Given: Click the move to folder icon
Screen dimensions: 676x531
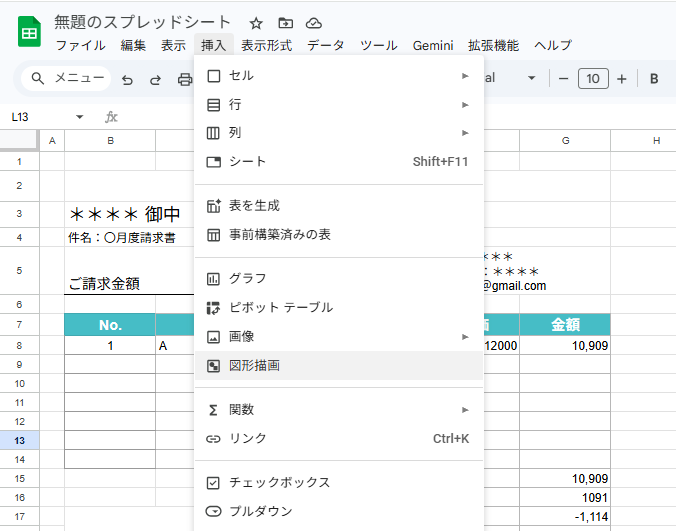Looking at the screenshot, I should point(285,23).
